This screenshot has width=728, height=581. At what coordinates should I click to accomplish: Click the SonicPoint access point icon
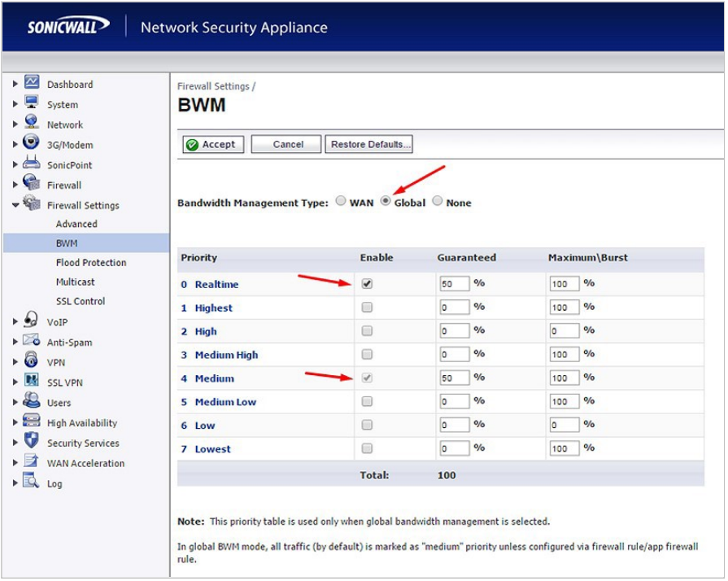coord(32,164)
